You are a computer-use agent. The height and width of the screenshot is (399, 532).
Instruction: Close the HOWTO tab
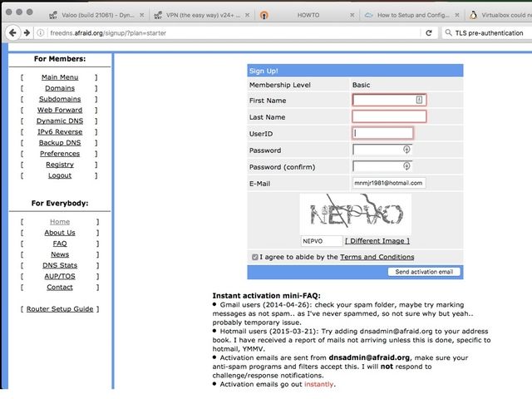pos(352,15)
